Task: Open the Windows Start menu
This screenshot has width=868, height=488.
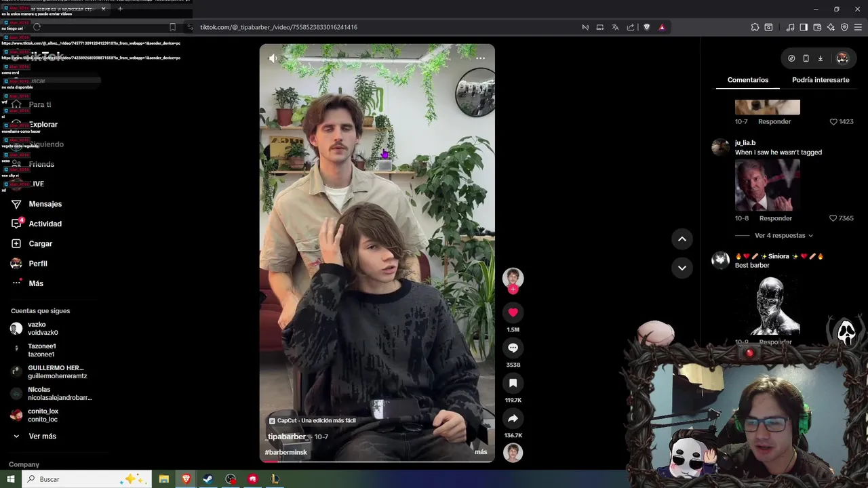Action: click(11, 479)
